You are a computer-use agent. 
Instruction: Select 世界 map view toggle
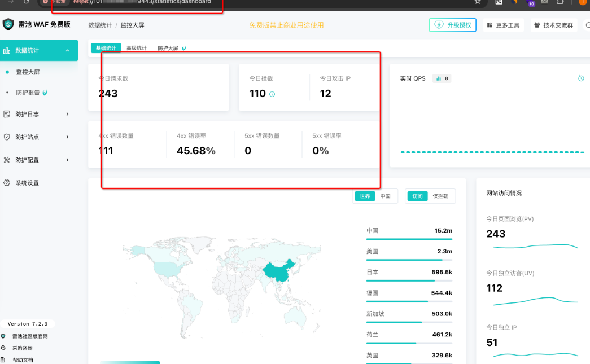tap(365, 196)
